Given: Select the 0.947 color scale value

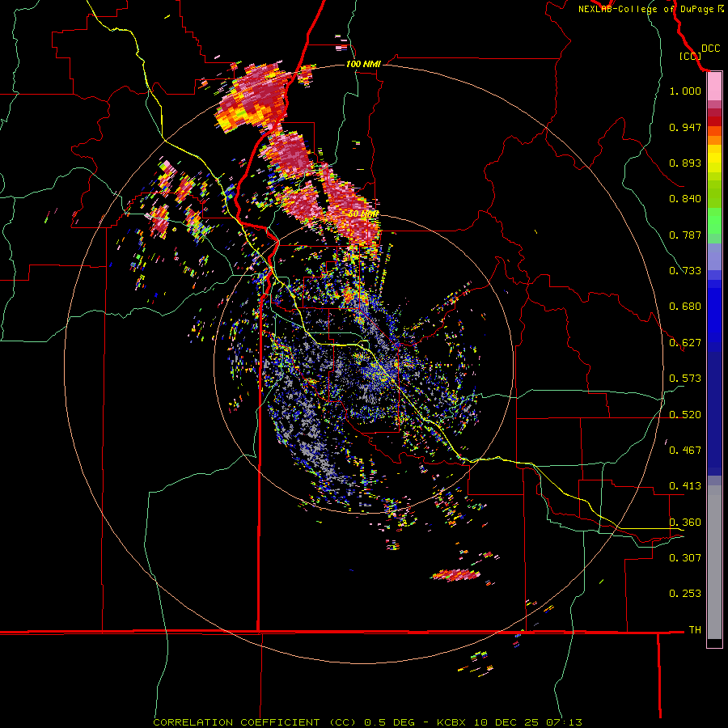Looking at the screenshot, I should pyautogui.click(x=685, y=127).
